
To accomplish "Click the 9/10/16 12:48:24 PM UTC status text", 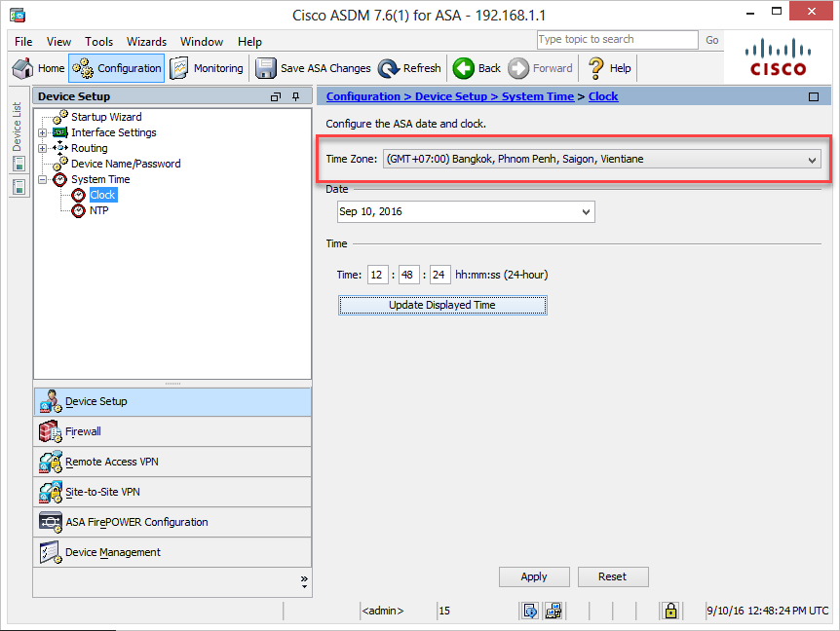I will pyautogui.click(x=768, y=611).
